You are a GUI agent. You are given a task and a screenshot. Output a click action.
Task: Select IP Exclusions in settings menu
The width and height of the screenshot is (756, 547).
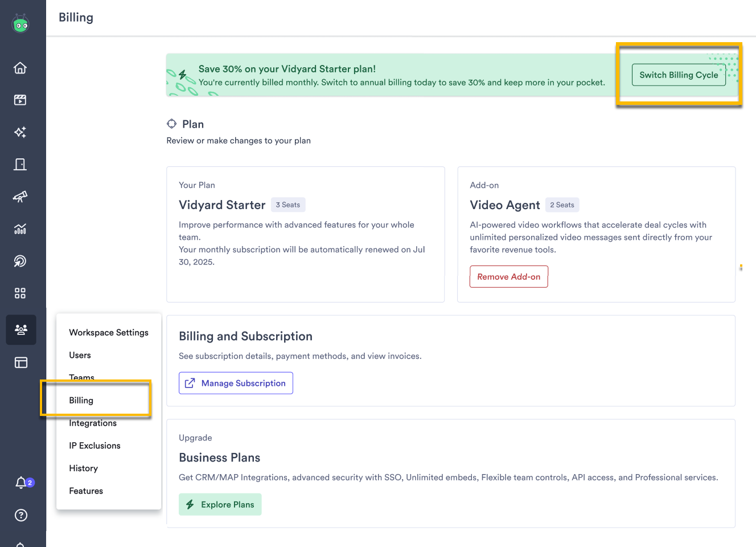[94, 445]
